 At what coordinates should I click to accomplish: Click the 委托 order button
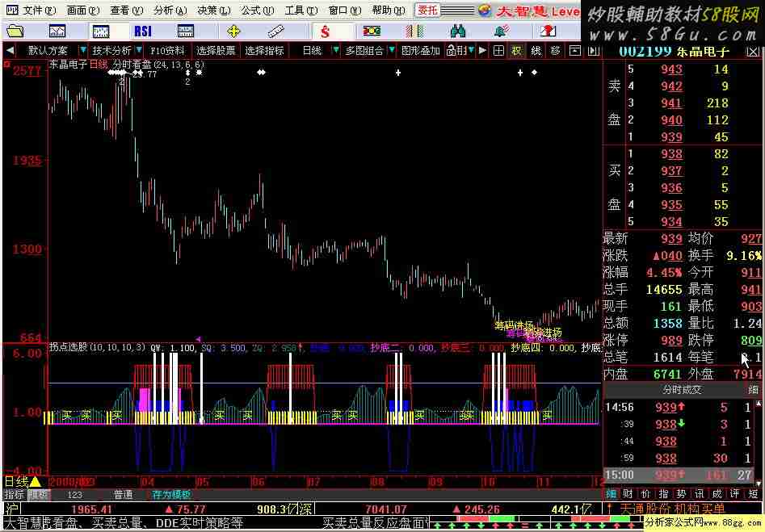point(427,10)
